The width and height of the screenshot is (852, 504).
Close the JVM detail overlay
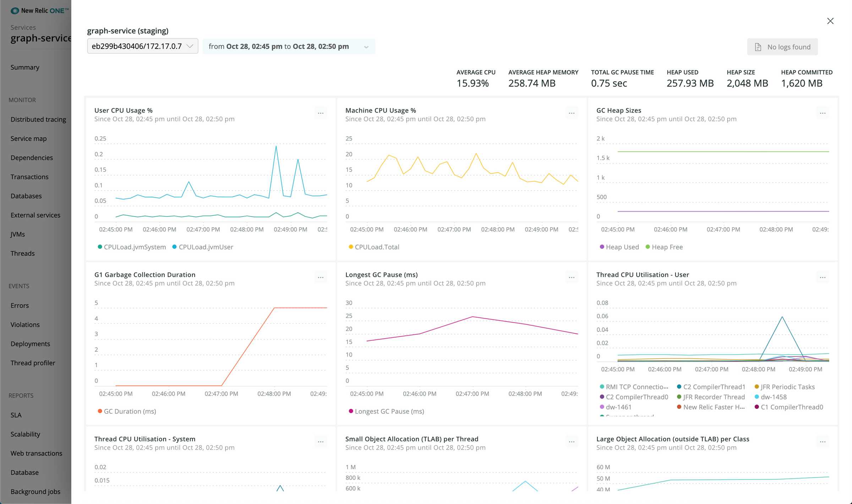(x=830, y=21)
